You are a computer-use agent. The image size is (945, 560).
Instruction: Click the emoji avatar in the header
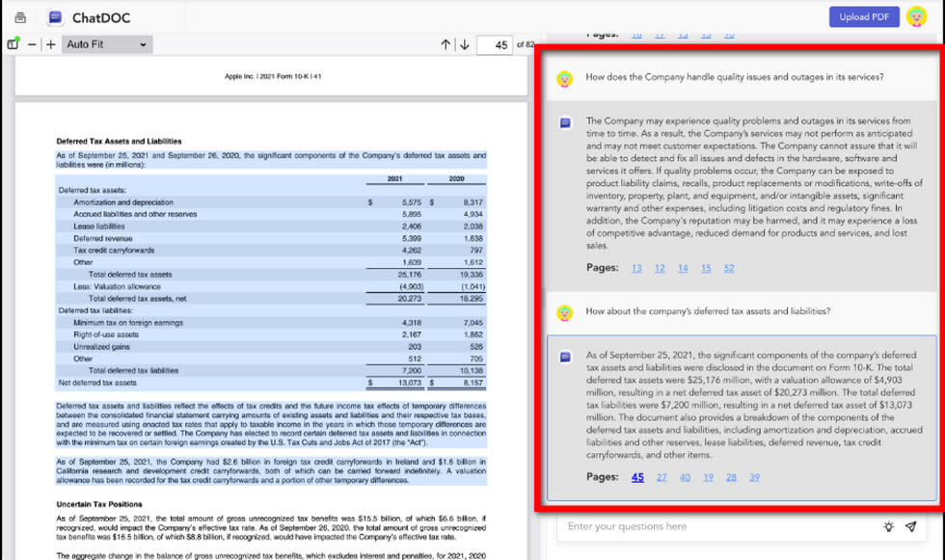pos(915,16)
